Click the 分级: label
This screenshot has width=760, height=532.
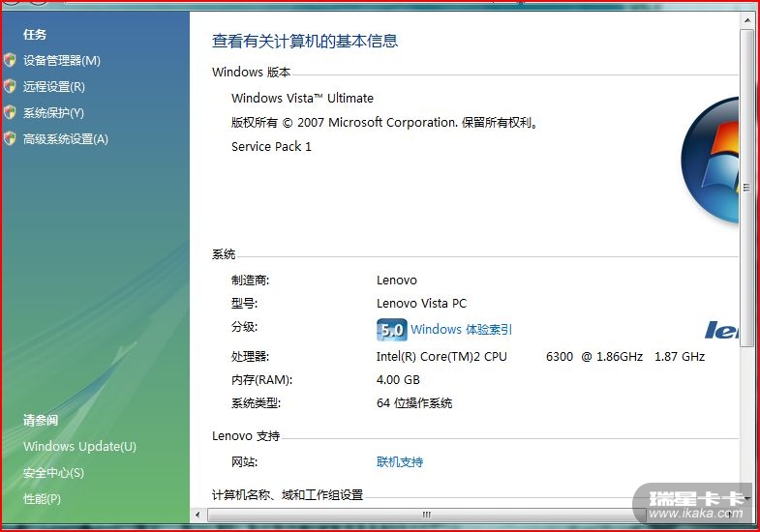[x=244, y=327]
